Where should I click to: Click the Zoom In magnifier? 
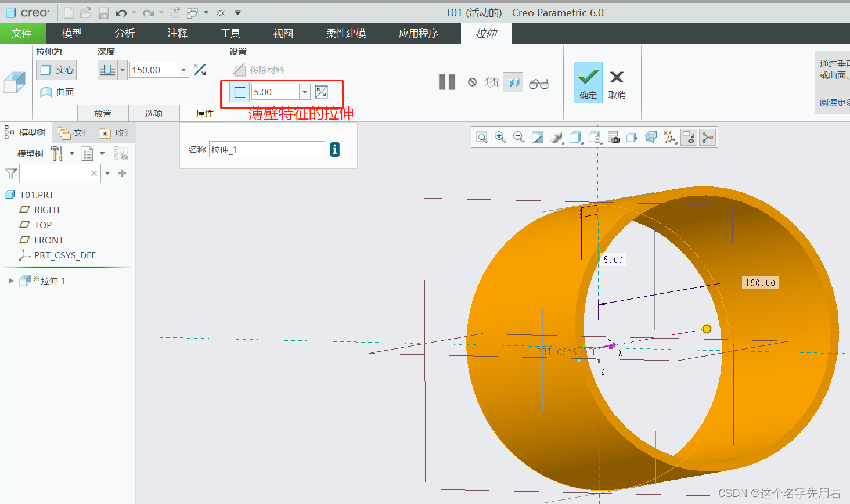(x=500, y=137)
